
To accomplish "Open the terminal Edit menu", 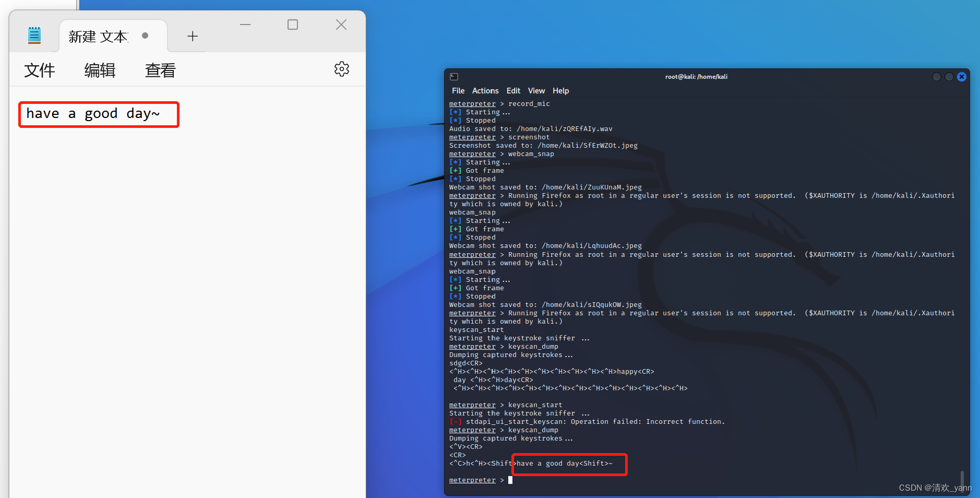I will [x=513, y=91].
